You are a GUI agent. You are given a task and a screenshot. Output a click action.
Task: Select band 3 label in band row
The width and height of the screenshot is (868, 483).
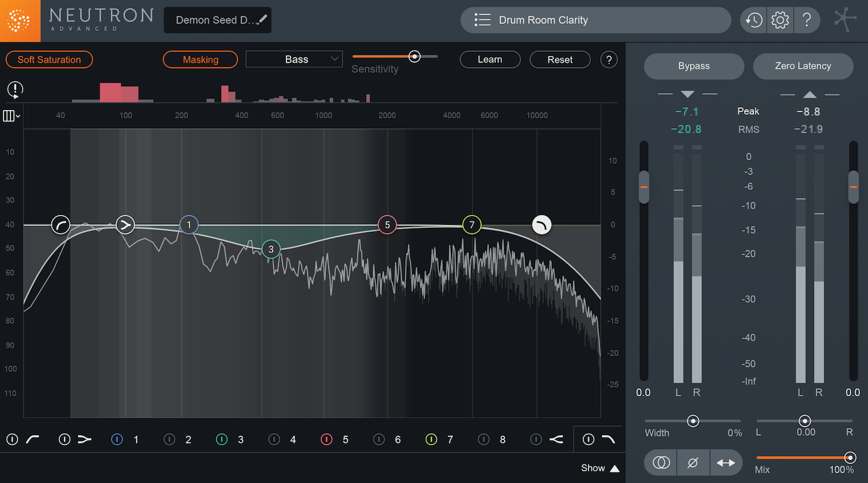coord(241,440)
